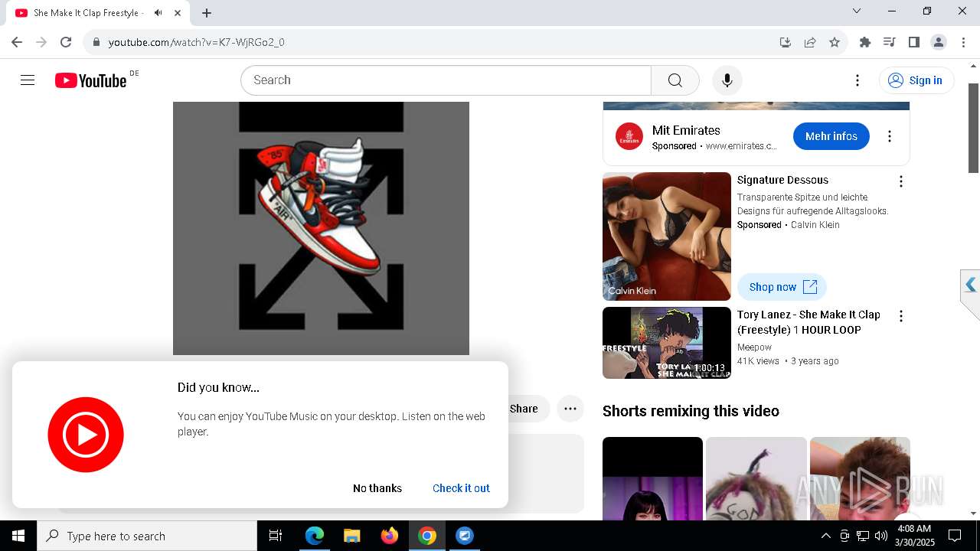Click the Emirates channel logo
Image resolution: width=980 pixels, height=551 pixels.
coord(629,136)
